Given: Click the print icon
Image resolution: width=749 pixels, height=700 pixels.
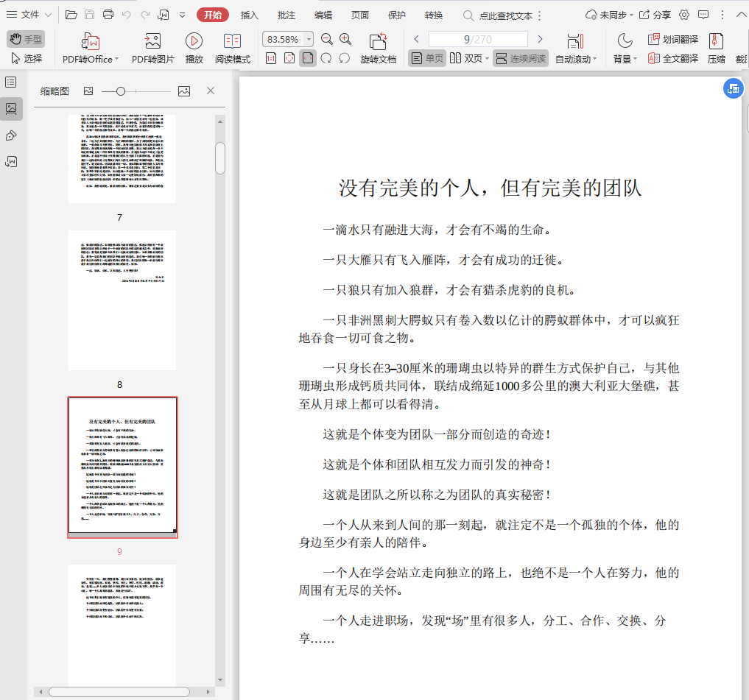Looking at the screenshot, I should click(x=108, y=15).
